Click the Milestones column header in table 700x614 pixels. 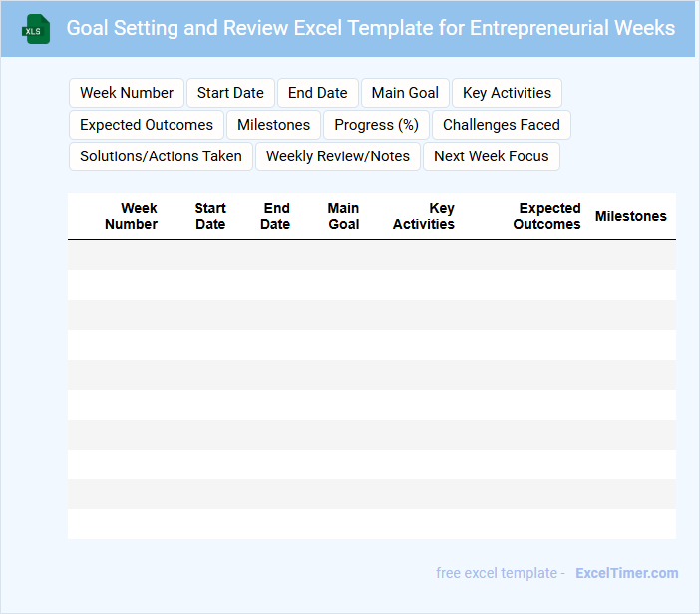(631, 216)
